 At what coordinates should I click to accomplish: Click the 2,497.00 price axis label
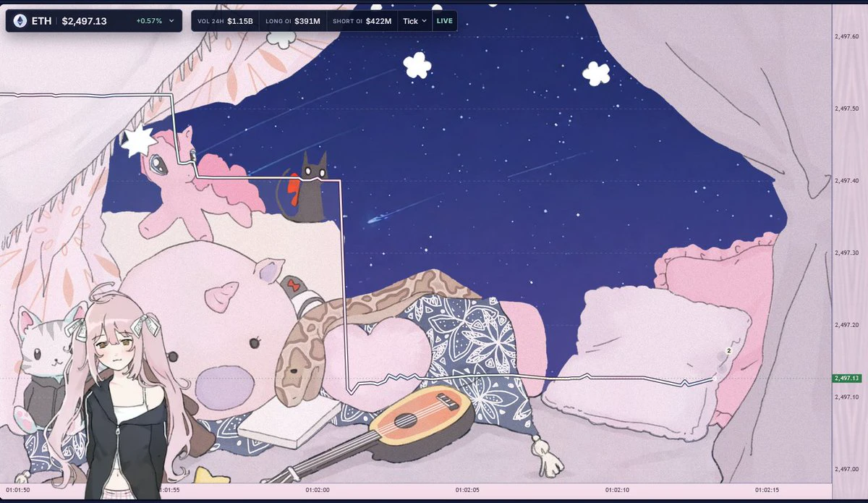click(846, 469)
